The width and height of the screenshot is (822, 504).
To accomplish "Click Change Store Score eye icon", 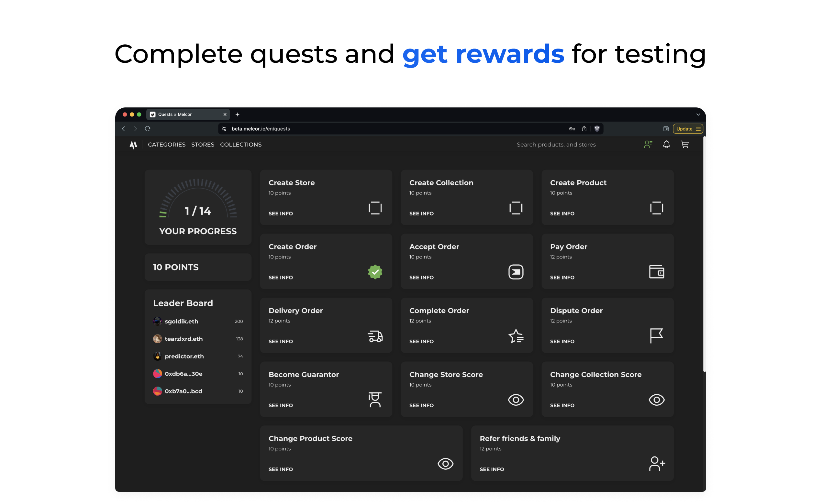I will point(516,400).
